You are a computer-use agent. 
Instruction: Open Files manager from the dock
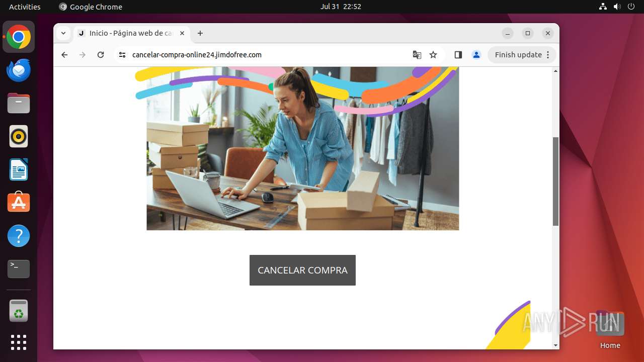tap(19, 104)
